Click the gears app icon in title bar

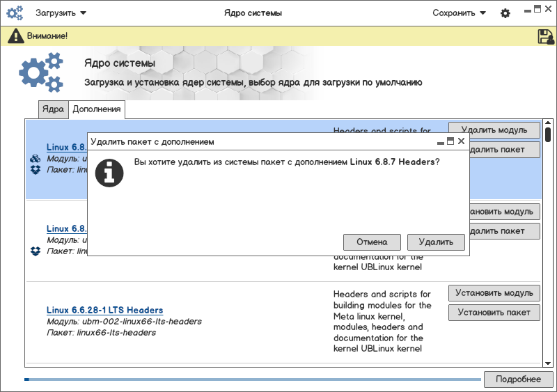15,13
